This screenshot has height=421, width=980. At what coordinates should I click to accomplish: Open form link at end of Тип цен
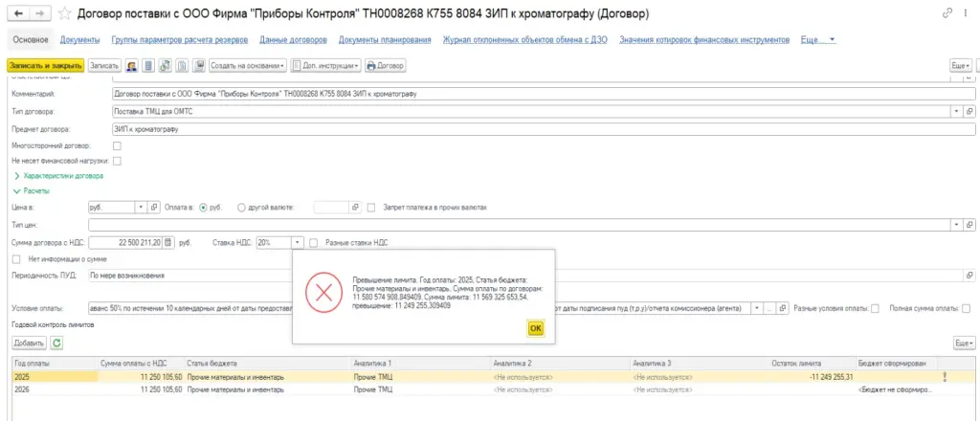pos(970,224)
